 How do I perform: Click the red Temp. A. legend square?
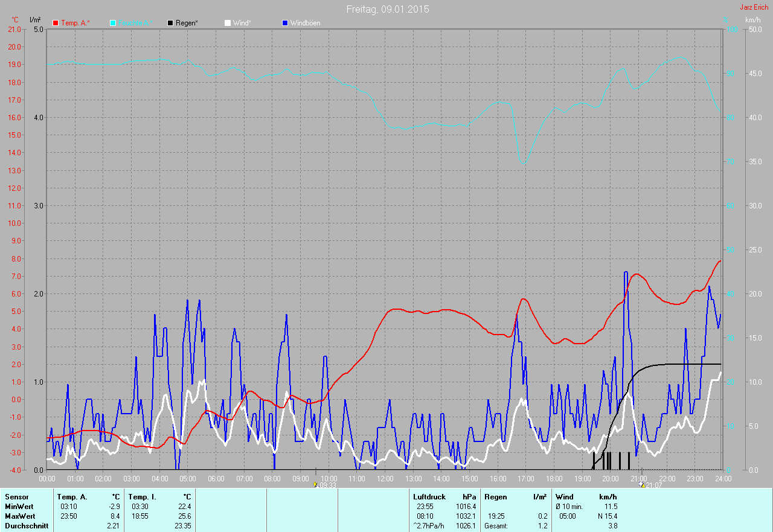pos(56,23)
